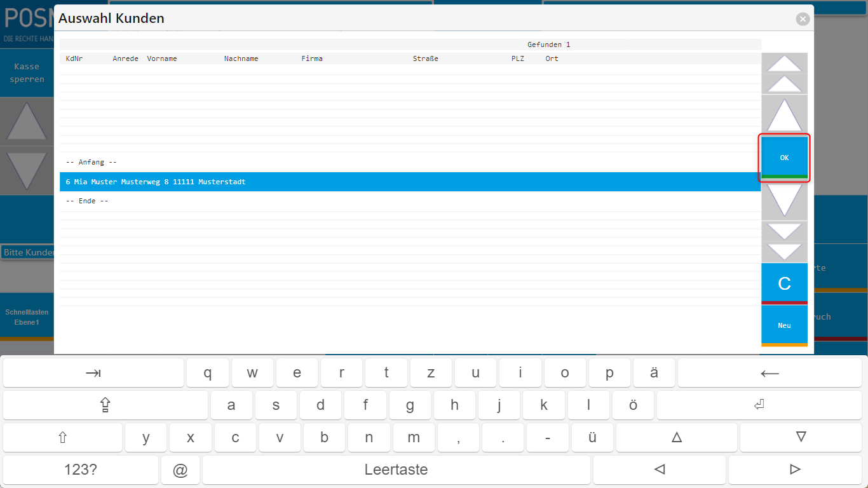
Task: Switch keyboard to 123? symbols layout
Action: point(81,470)
